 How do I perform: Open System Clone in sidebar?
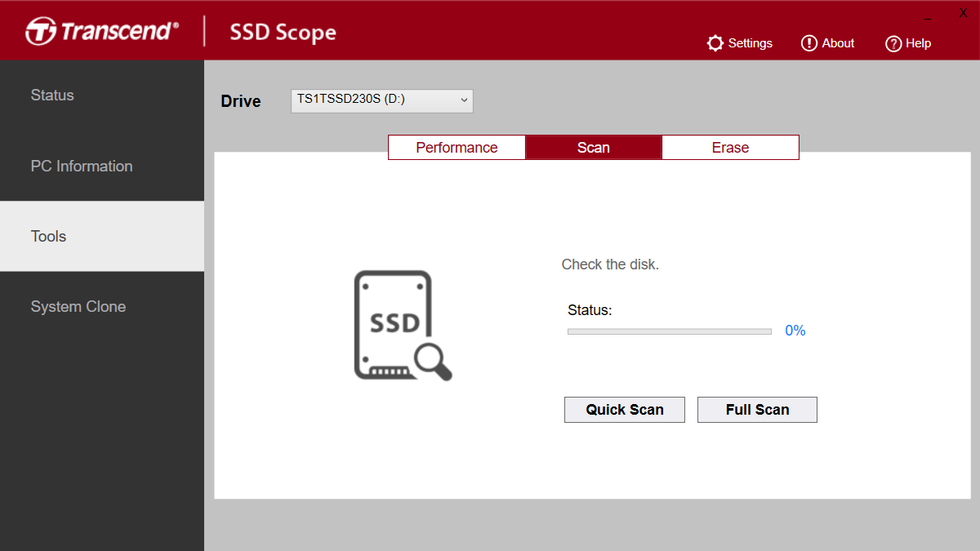click(x=102, y=307)
